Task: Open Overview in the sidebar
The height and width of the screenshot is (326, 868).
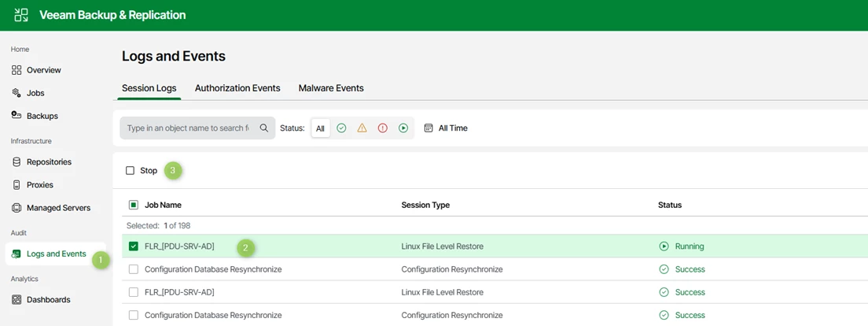Action: [x=44, y=70]
